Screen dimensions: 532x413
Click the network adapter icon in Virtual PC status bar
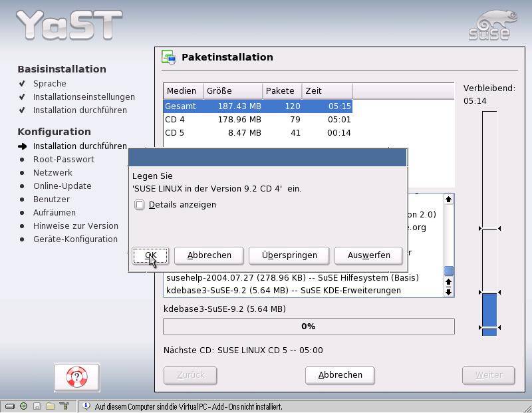click(x=64, y=406)
